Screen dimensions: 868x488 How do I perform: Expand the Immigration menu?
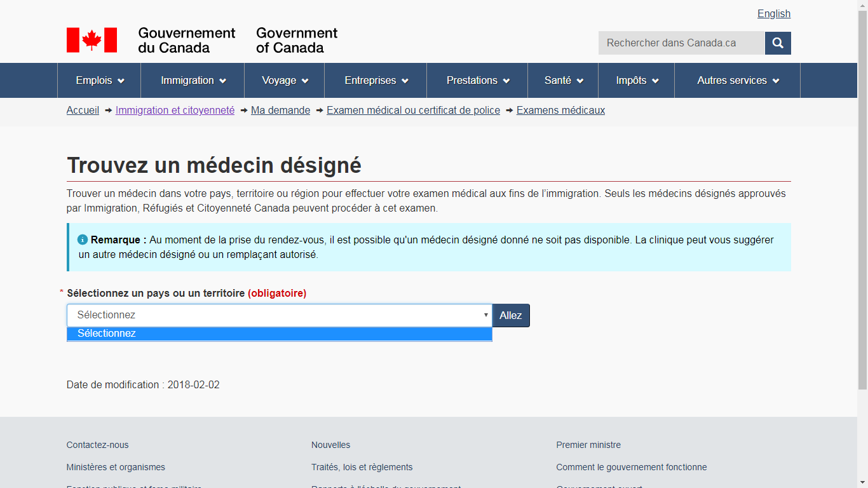(193, 81)
